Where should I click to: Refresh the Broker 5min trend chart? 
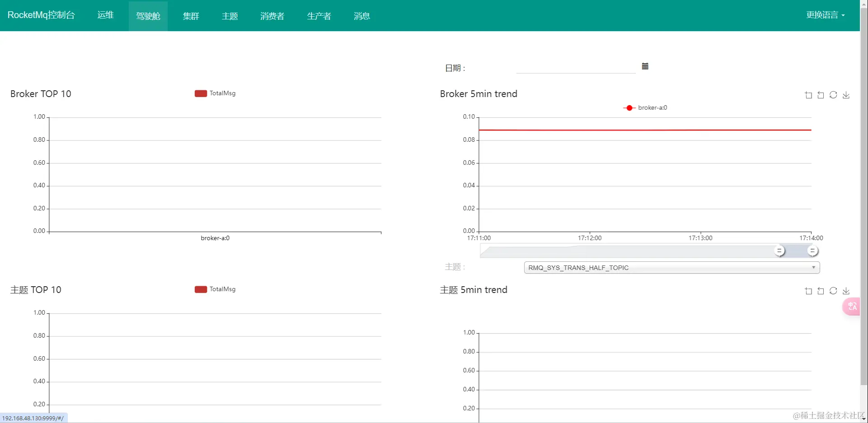[x=834, y=95]
